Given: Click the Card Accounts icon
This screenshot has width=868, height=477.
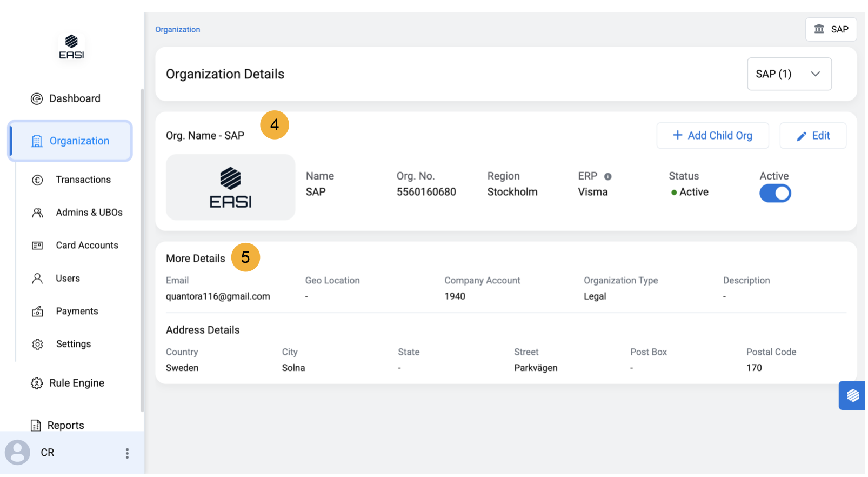Looking at the screenshot, I should click(37, 246).
